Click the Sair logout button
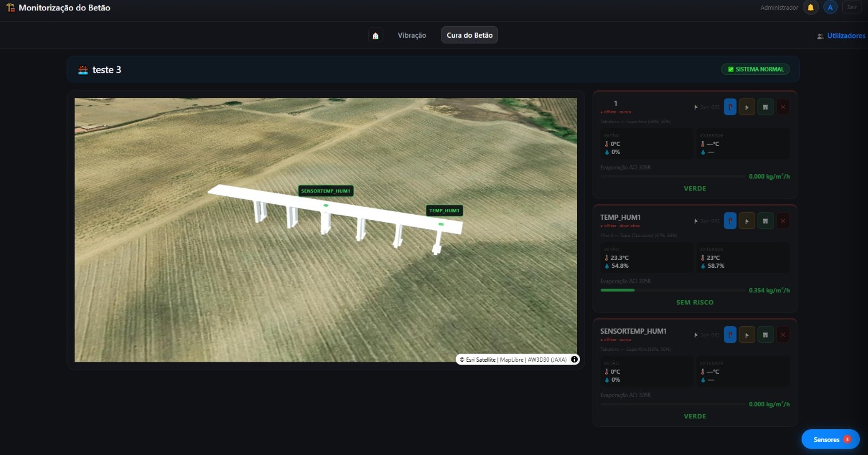The width and height of the screenshot is (868, 455). 852,7
